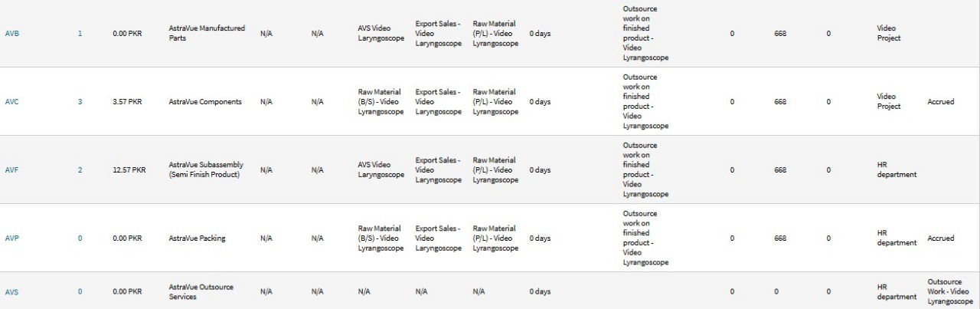Screen dimensions: 980x309
Task: Open the AVP category link
Action: 11,238
